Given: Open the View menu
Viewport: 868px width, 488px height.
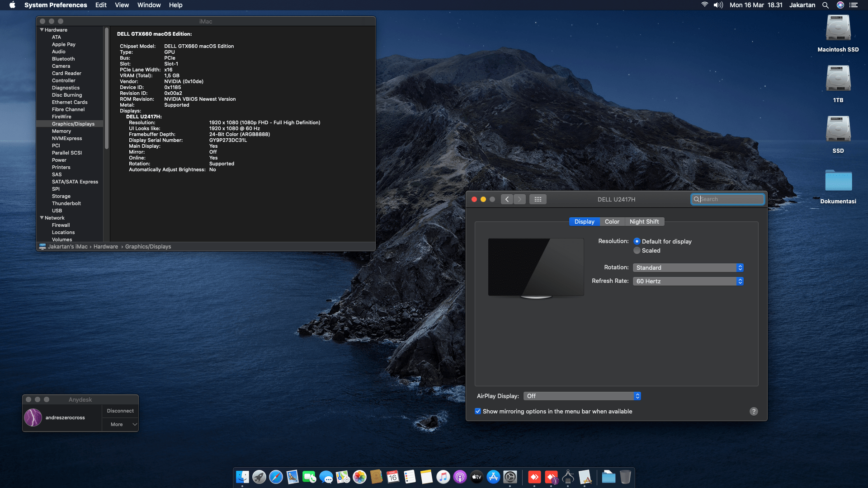Looking at the screenshot, I should click(x=122, y=5).
